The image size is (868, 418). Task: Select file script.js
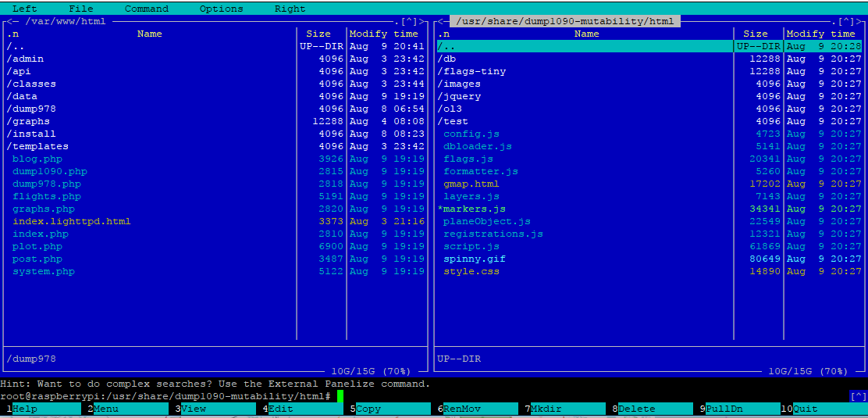[649, 247]
